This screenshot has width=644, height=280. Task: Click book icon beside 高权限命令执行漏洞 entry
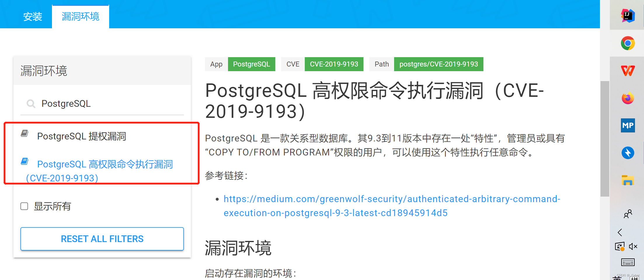click(x=25, y=161)
